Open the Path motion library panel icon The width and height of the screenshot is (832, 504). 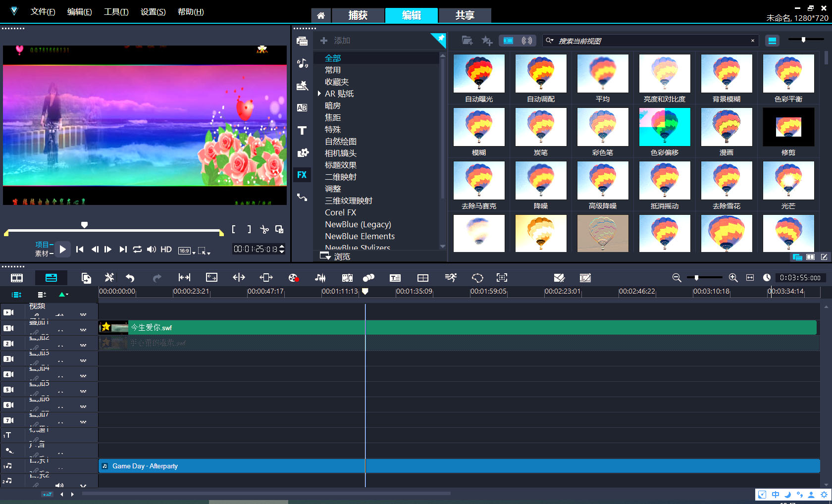[x=302, y=197]
